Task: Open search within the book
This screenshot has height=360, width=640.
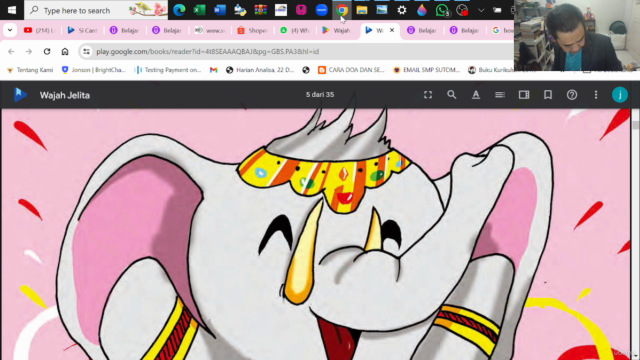Action: (451, 95)
